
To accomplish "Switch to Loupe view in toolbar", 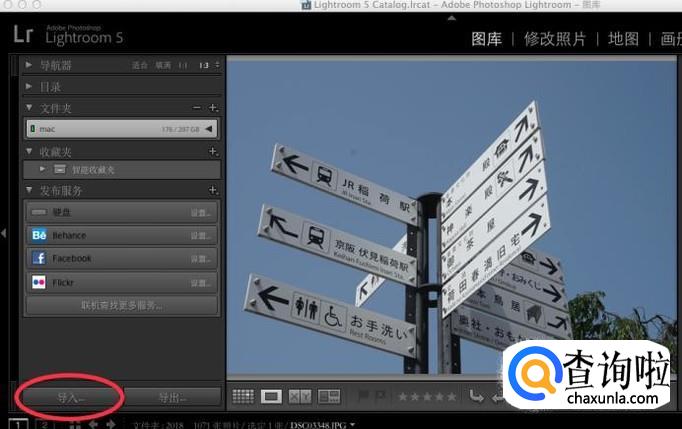I will [x=271, y=397].
